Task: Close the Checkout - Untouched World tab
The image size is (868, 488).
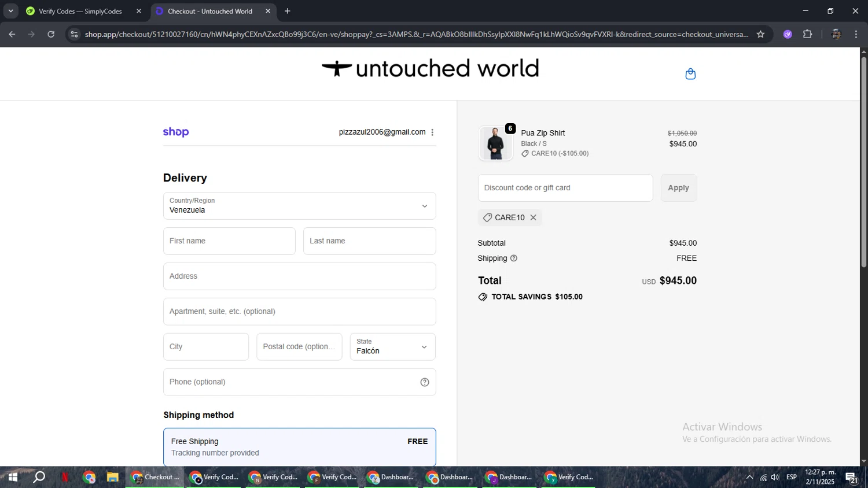Action: [x=268, y=11]
